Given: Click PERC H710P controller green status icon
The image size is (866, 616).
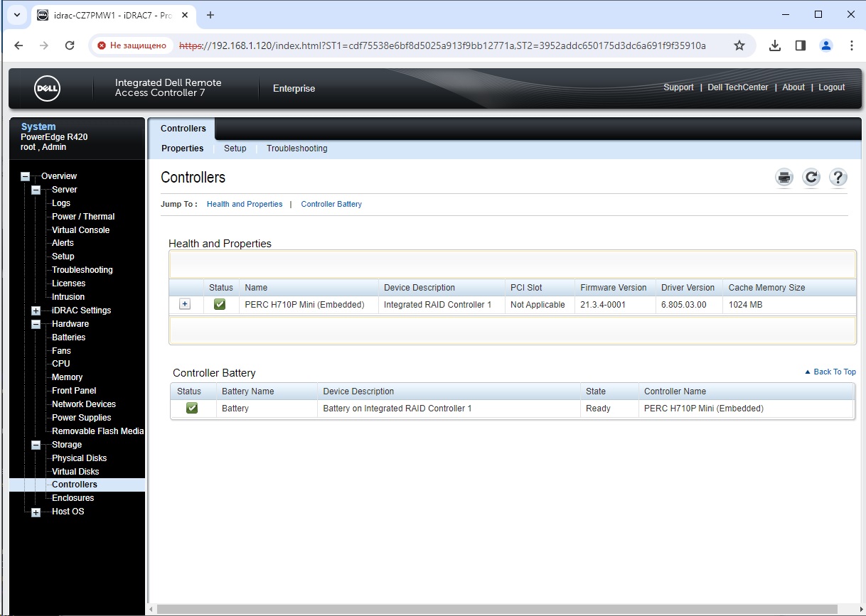Looking at the screenshot, I should [220, 304].
